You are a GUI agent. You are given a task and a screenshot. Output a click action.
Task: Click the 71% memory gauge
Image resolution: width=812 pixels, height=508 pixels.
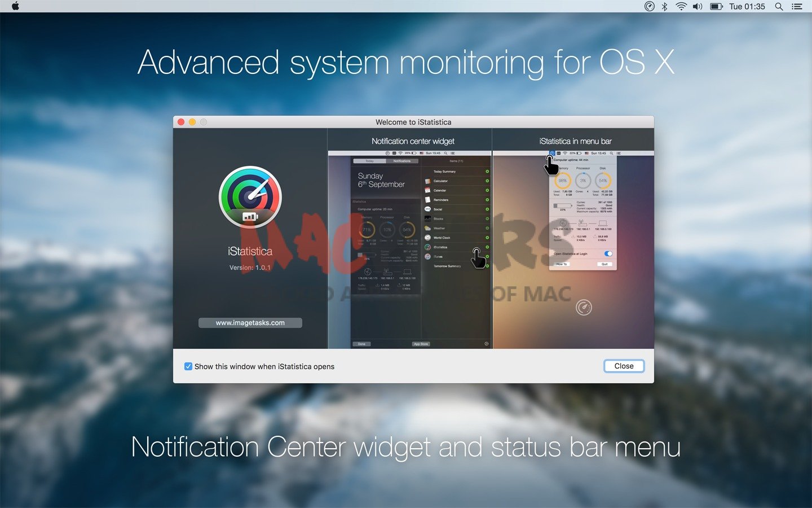[x=367, y=230]
